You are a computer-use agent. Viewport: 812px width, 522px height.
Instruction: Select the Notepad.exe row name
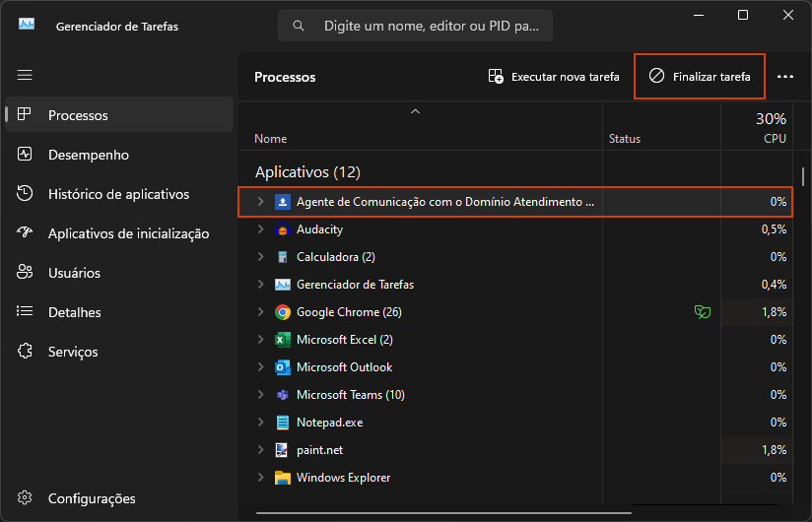tap(329, 423)
